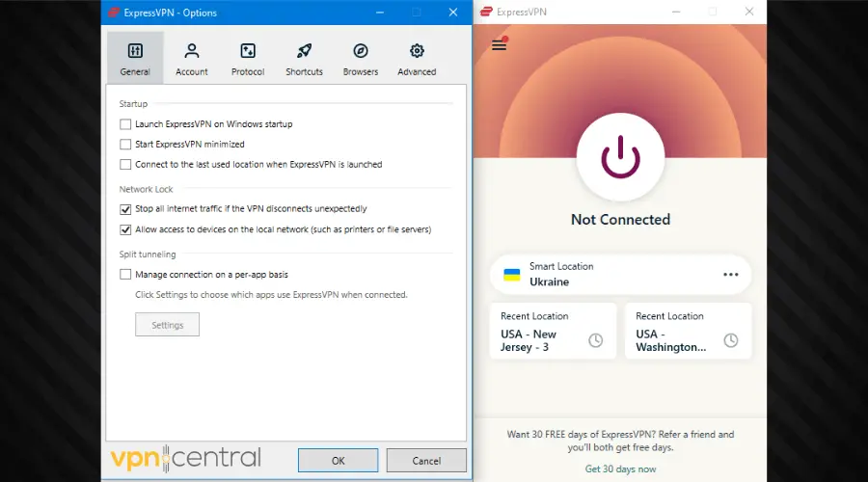Open location picker via three-dots icon
The height and width of the screenshot is (482, 868).
731,275
